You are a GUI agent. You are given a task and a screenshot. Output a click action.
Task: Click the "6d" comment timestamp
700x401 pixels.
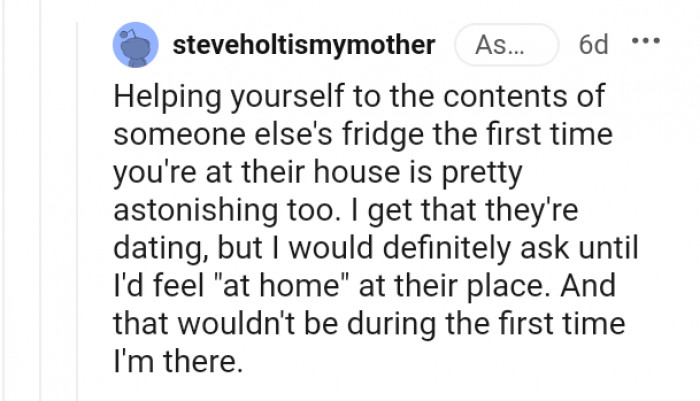(592, 45)
